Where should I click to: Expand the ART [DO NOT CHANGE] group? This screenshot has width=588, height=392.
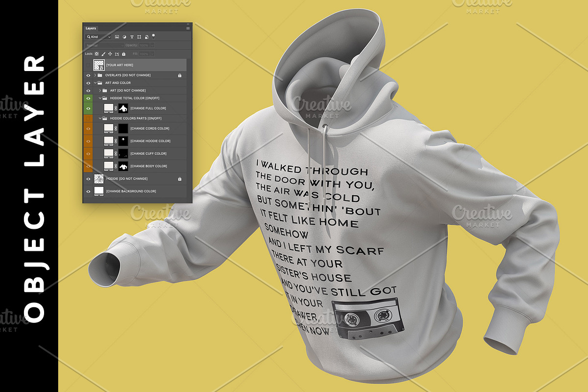coord(100,91)
